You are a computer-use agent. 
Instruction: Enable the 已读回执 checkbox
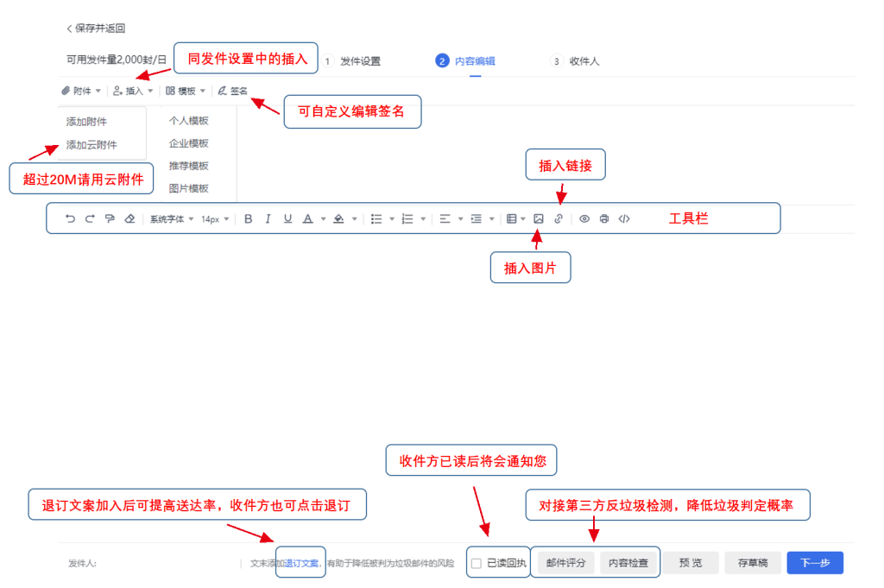[x=476, y=564]
